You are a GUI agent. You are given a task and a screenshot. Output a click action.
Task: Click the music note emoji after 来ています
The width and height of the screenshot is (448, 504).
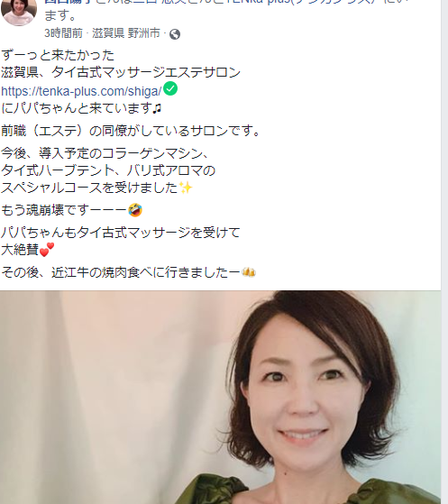157,108
